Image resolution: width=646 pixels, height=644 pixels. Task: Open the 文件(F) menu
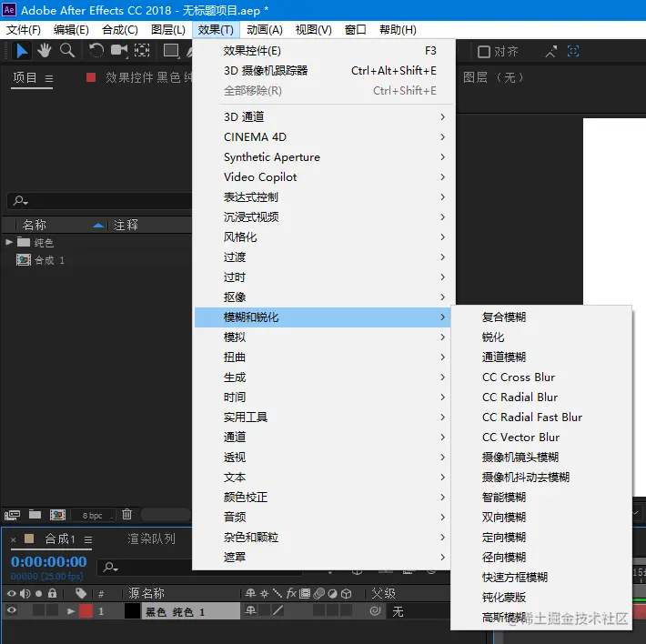pyautogui.click(x=24, y=30)
